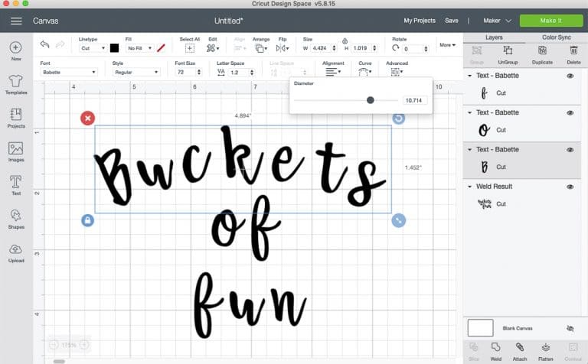This screenshot has height=364, width=588.
Task: Open My Projects
Action: [420, 21]
